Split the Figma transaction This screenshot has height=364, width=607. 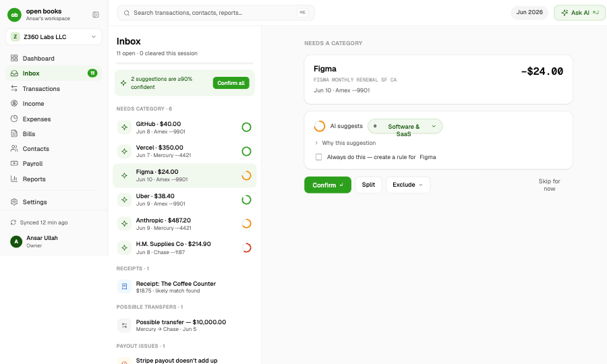[x=368, y=185]
